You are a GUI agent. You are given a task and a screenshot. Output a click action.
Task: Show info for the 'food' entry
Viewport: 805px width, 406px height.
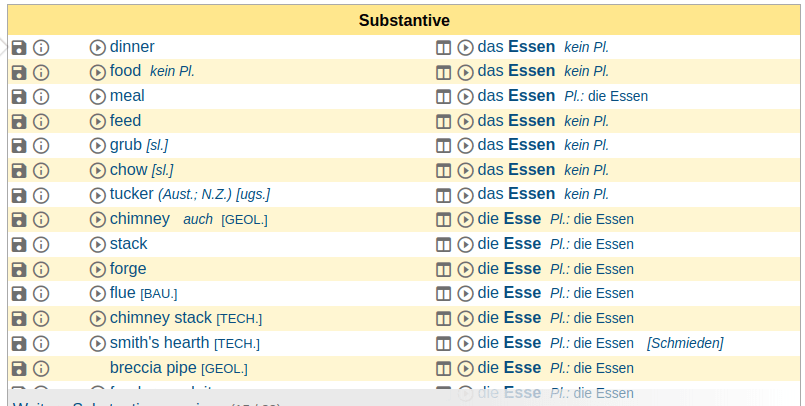tap(41, 72)
